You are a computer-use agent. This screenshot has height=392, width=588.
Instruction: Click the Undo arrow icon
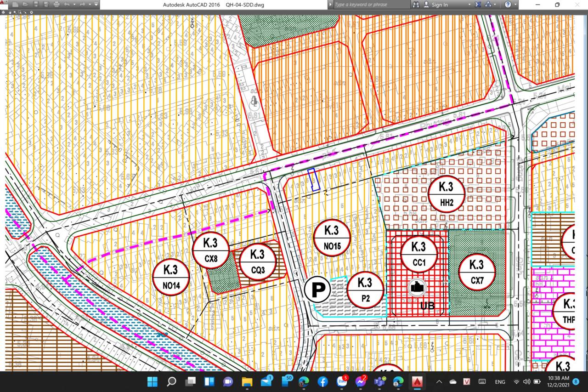coord(67,5)
